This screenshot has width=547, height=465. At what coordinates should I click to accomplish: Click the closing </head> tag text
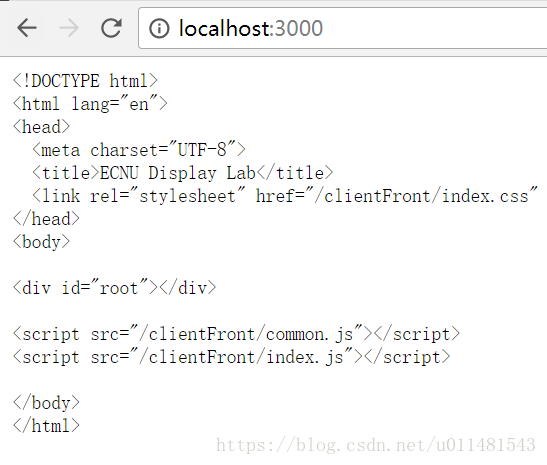tap(46, 219)
